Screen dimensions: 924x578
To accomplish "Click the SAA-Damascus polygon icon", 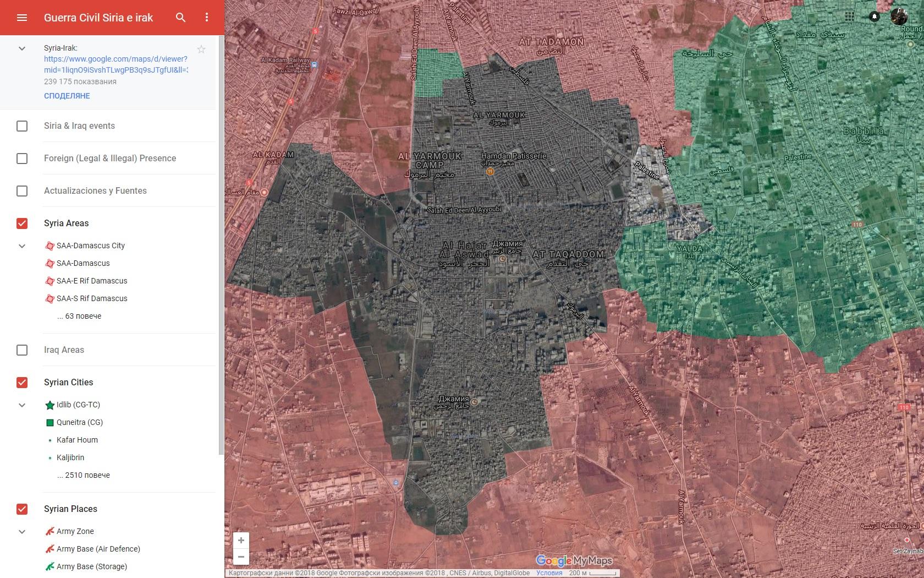I will tap(50, 263).
